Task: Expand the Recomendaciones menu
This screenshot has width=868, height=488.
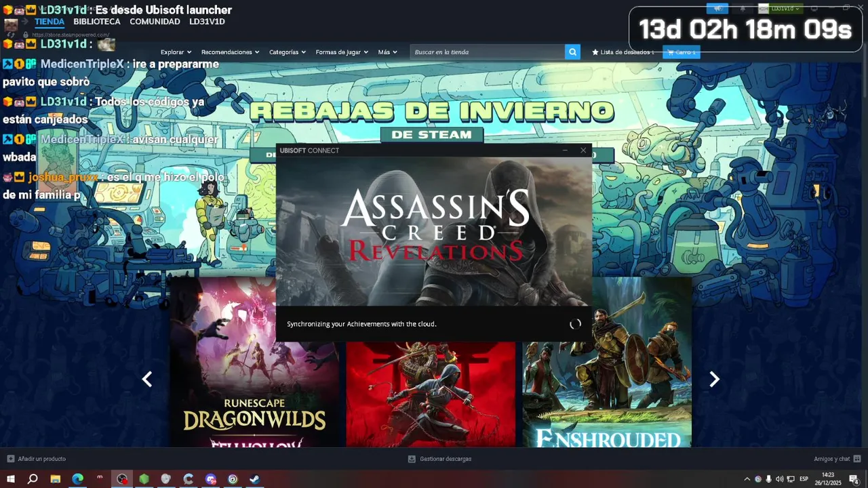Action: point(230,52)
